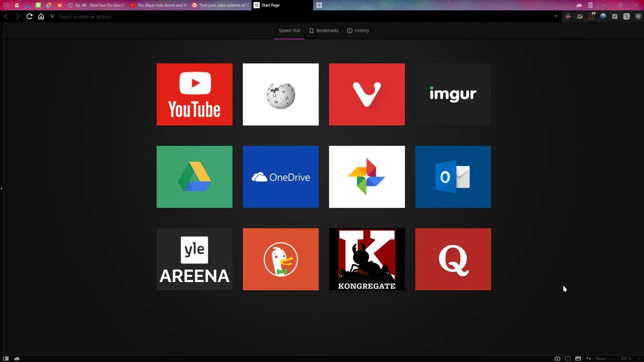The height and width of the screenshot is (362, 644).
Task: Open the YouTube speed dial
Action: point(194,94)
